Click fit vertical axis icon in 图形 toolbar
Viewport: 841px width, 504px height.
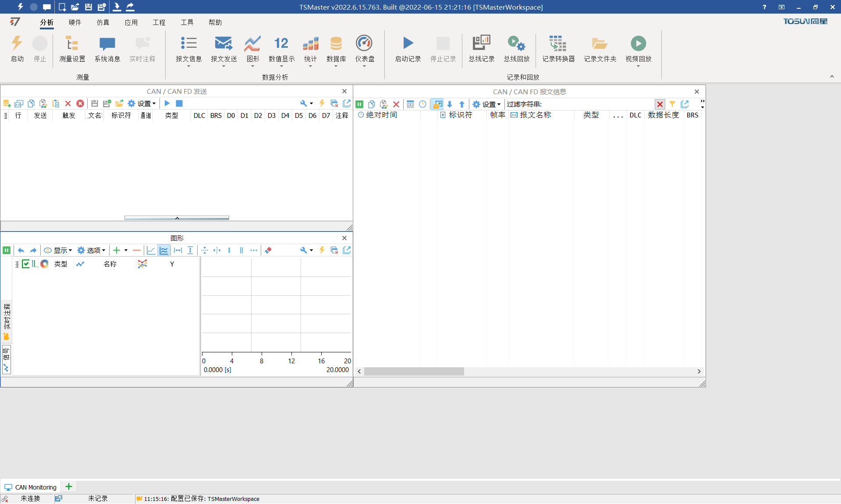point(190,250)
